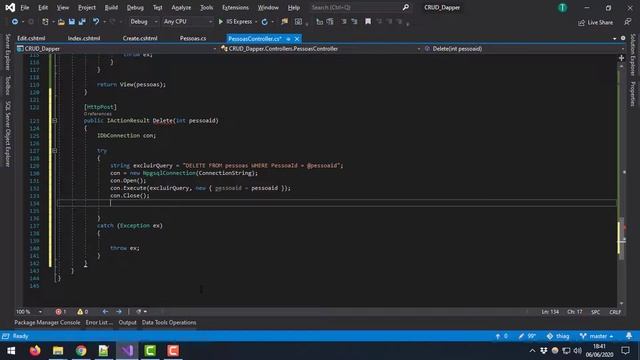
Task: Click the browser refresh icon in the toolbar
Action: coord(264,22)
